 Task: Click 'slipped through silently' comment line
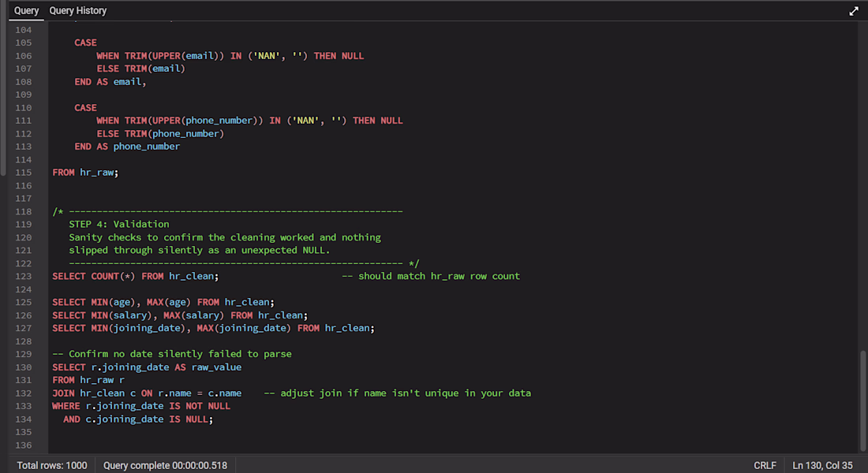[x=200, y=250]
